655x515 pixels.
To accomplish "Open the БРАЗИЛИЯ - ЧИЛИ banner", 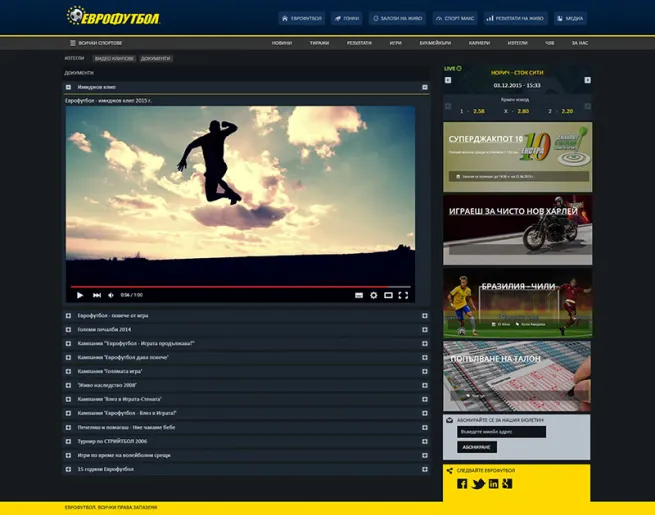I will click(x=518, y=303).
